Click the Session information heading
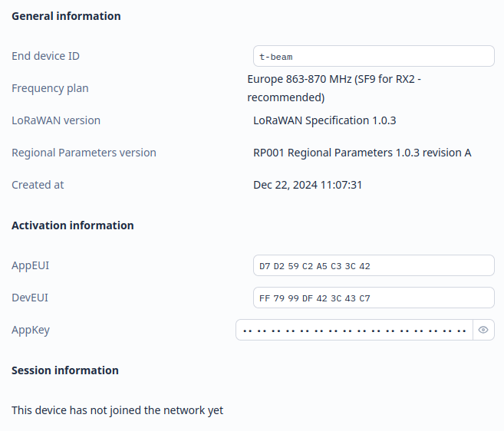Image resolution: width=504 pixels, height=431 pixels. click(x=65, y=370)
